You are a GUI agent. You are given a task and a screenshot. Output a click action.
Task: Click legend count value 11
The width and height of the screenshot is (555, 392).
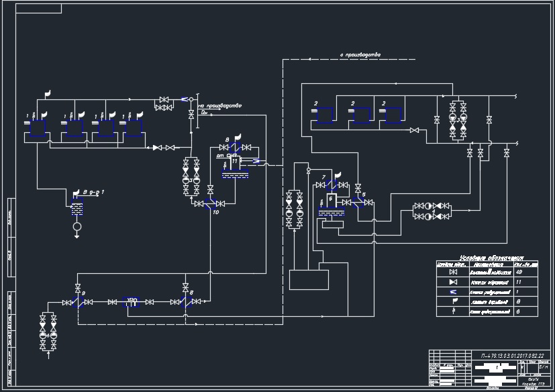pyautogui.click(x=519, y=282)
